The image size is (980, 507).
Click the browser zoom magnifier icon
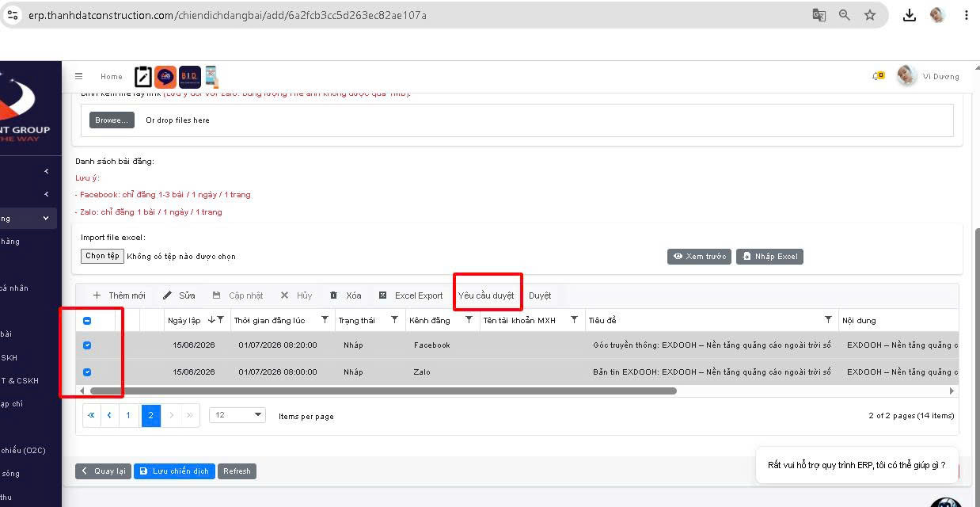pos(845,15)
